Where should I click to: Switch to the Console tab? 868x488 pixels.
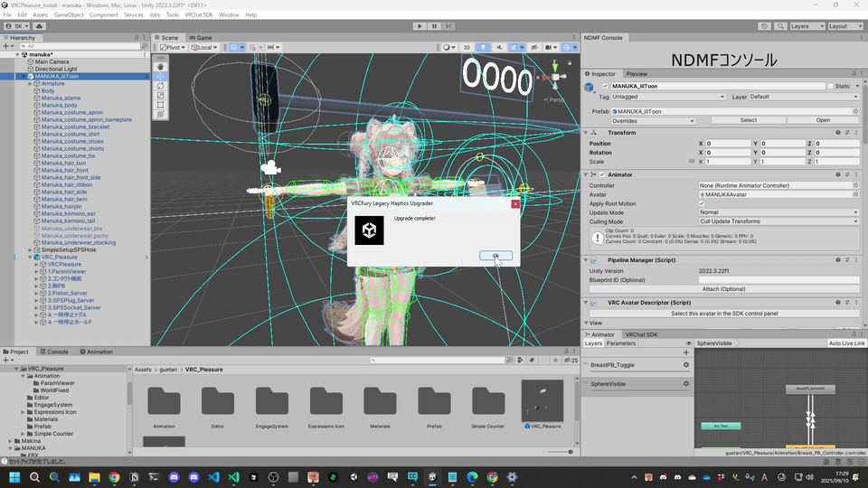53,352
